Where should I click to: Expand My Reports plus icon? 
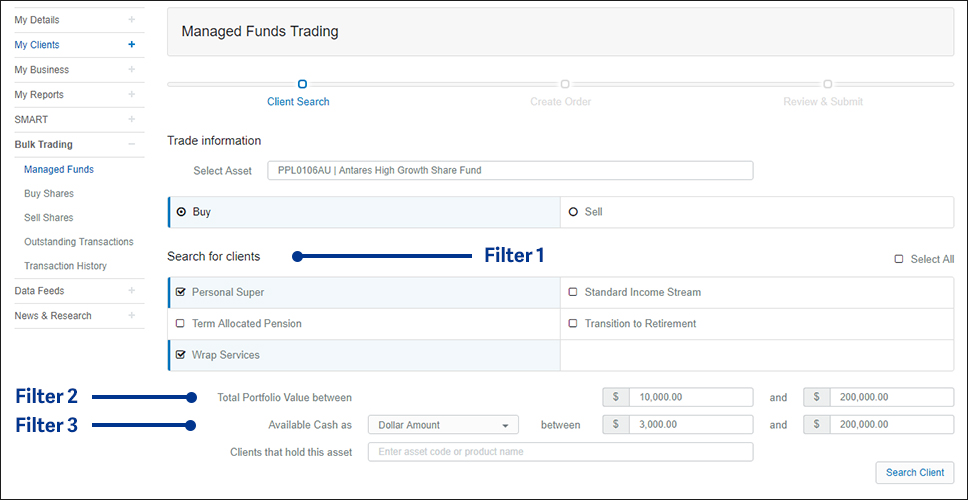(x=131, y=95)
